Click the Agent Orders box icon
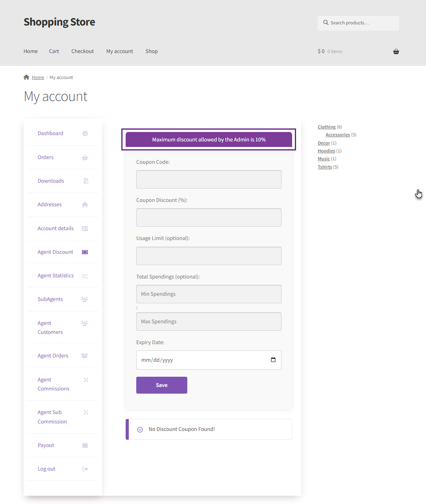Image resolution: width=426 pixels, height=504 pixels. click(84, 356)
